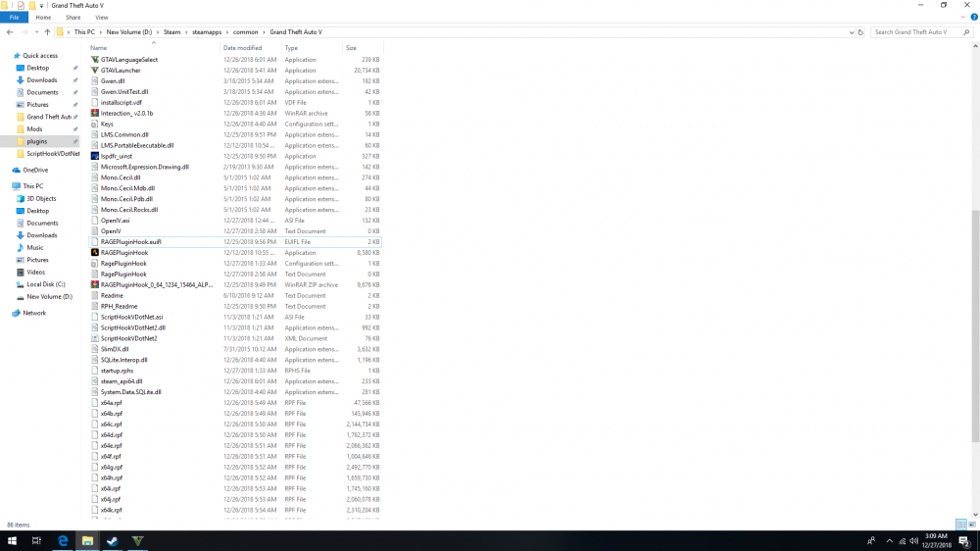Open the Mods folder in Quick access

tap(34, 128)
